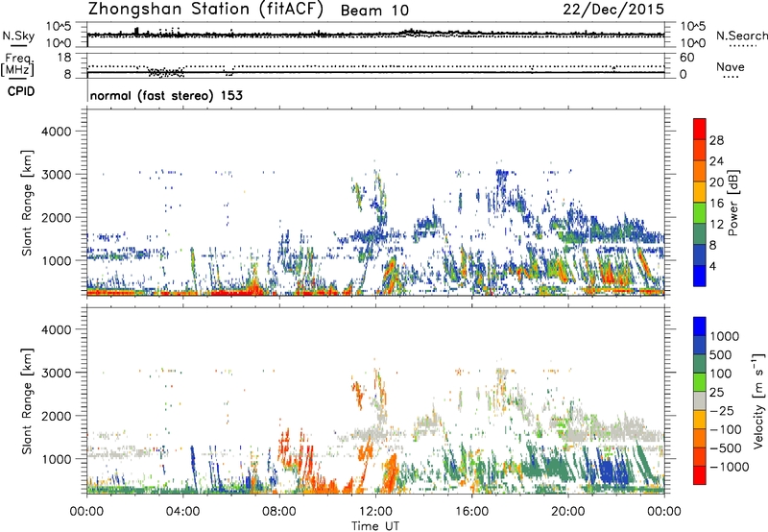
Task: Select the Freq. [MHz] axis label
Action: [18, 64]
